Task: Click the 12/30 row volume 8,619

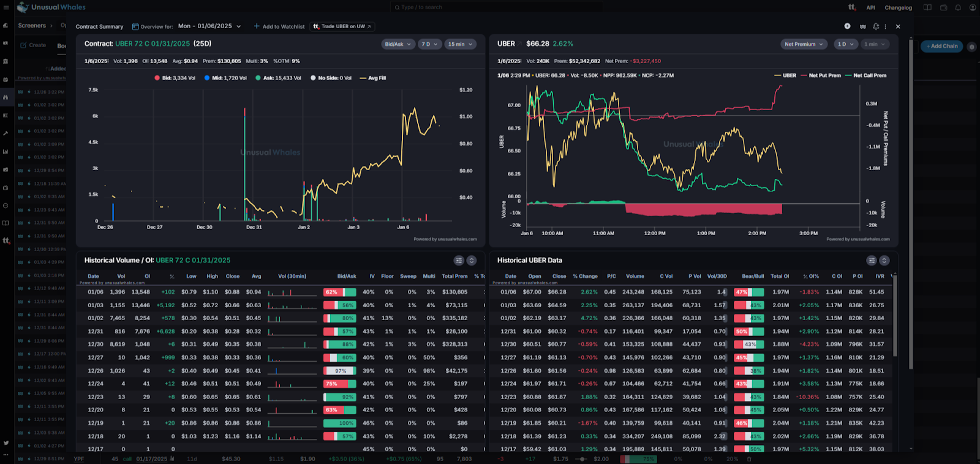Action: [x=117, y=345]
